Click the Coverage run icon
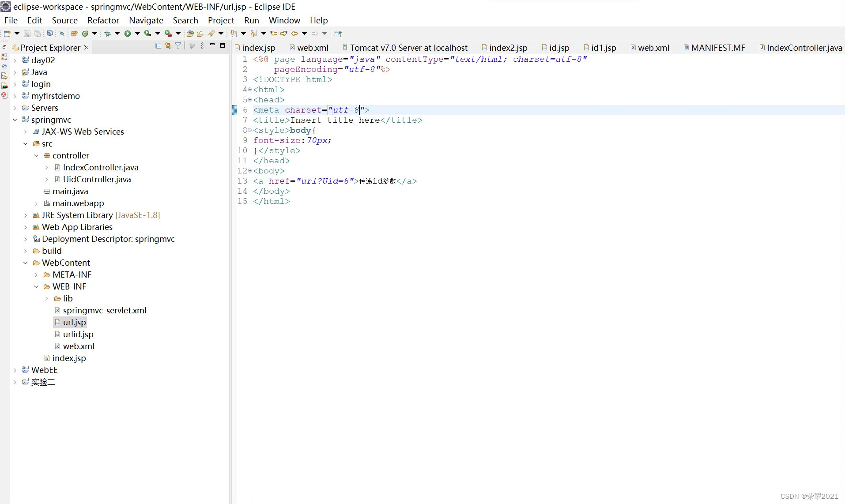The width and height of the screenshot is (845, 504). [147, 34]
